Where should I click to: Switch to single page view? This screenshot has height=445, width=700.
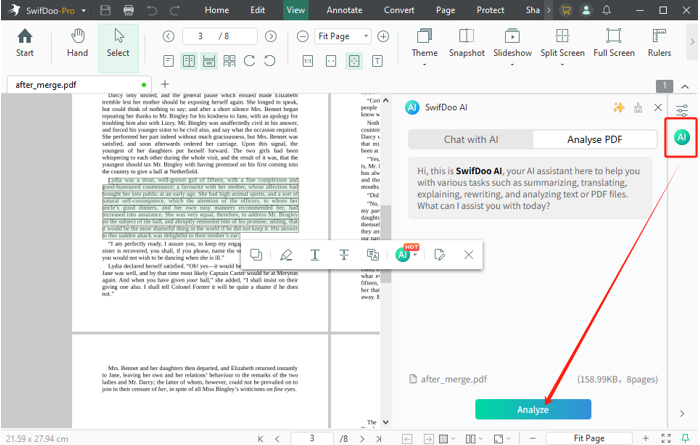(168, 61)
